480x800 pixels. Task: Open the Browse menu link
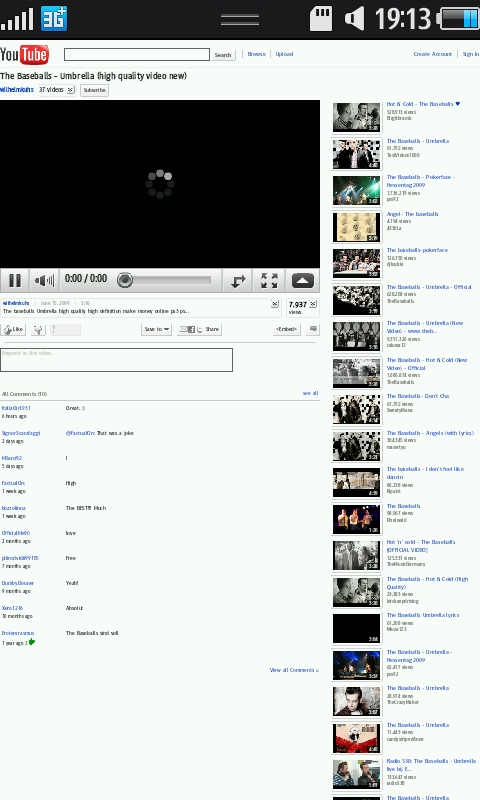coord(257,54)
